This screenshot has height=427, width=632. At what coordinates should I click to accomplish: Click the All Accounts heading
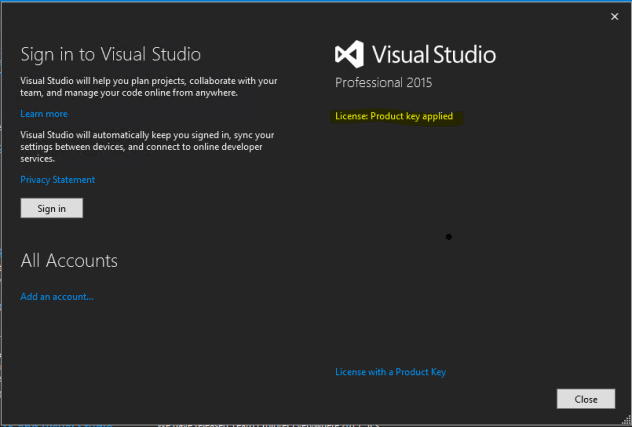coord(69,261)
